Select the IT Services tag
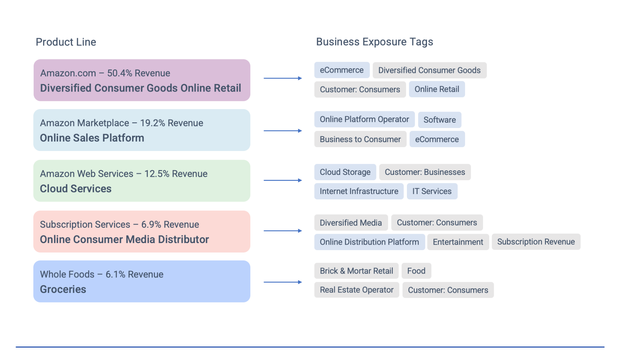The image size is (644, 362). click(x=432, y=191)
